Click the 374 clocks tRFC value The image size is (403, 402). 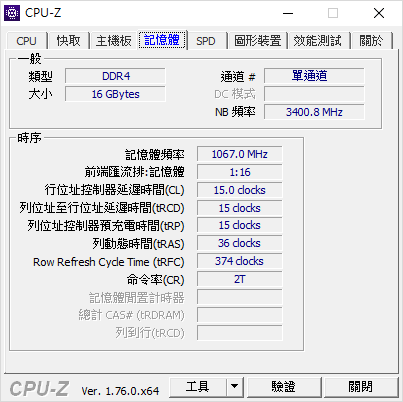240,261
